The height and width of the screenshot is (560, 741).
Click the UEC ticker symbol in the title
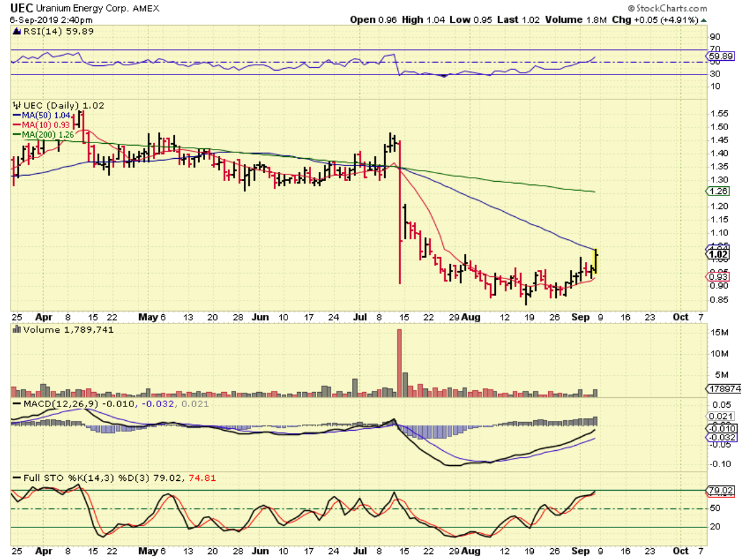[x=22, y=8]
